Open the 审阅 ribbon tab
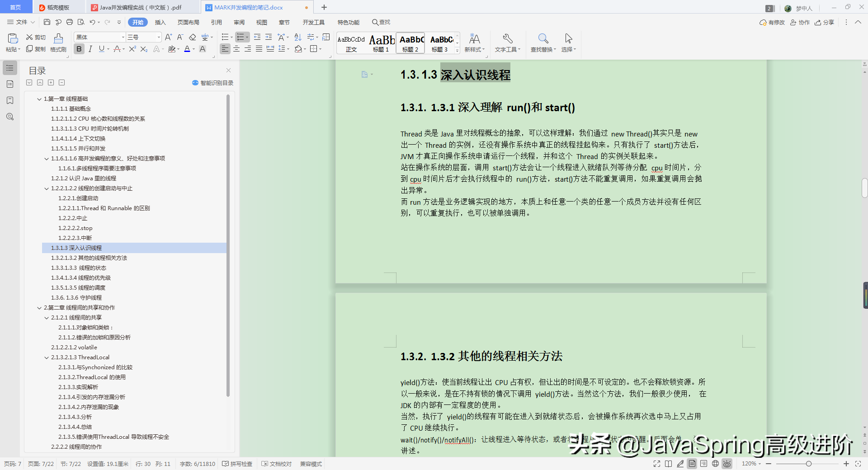Viewport: 868px width, 470px height. point(239,22)
